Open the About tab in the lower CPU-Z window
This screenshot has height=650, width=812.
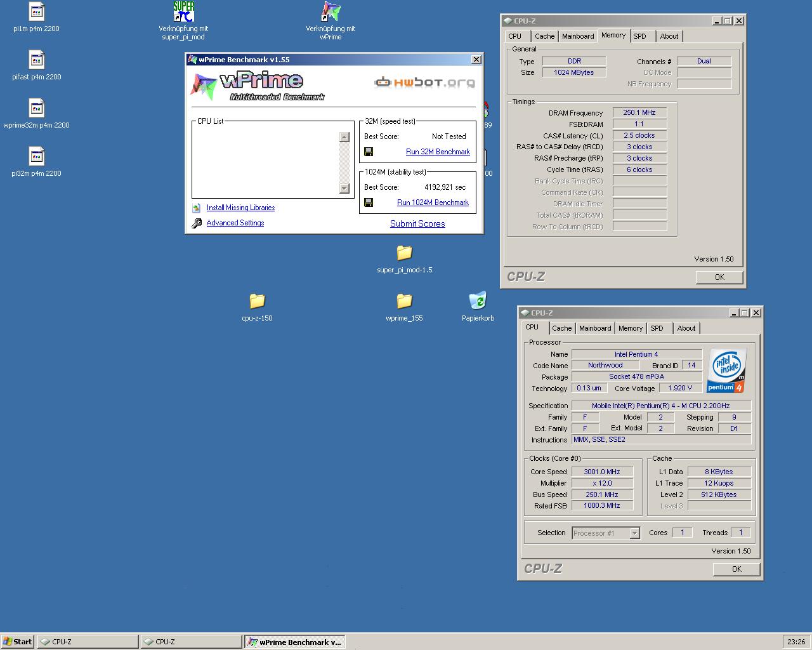tap(686, 328)
